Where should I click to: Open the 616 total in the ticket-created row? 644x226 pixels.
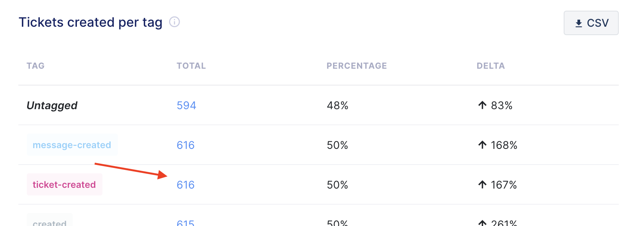185,185
